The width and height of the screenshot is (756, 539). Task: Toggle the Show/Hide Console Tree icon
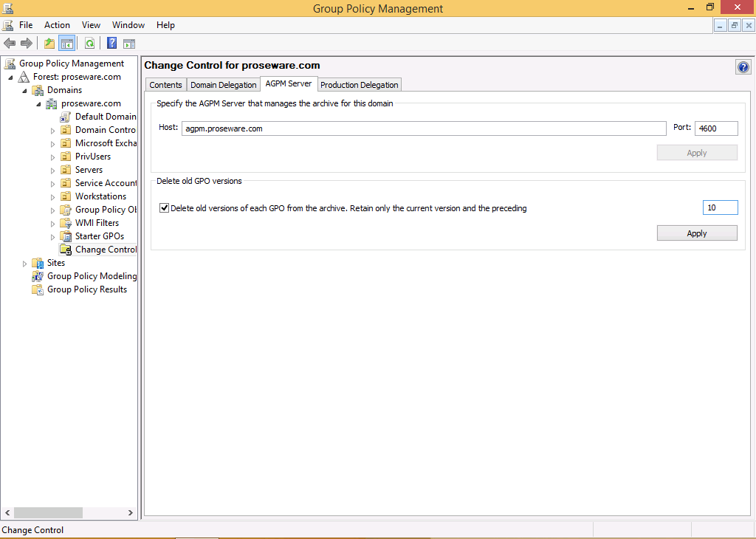coord(66,44)
